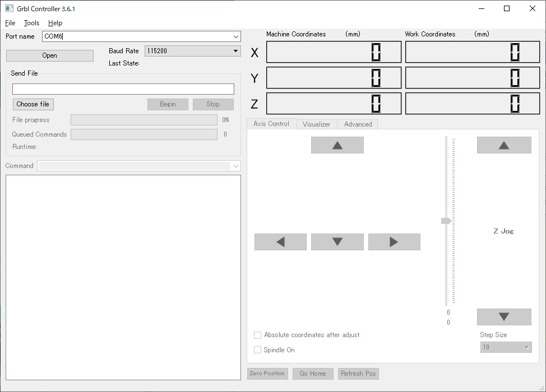Click the Zero Position button

click(267, 374)
